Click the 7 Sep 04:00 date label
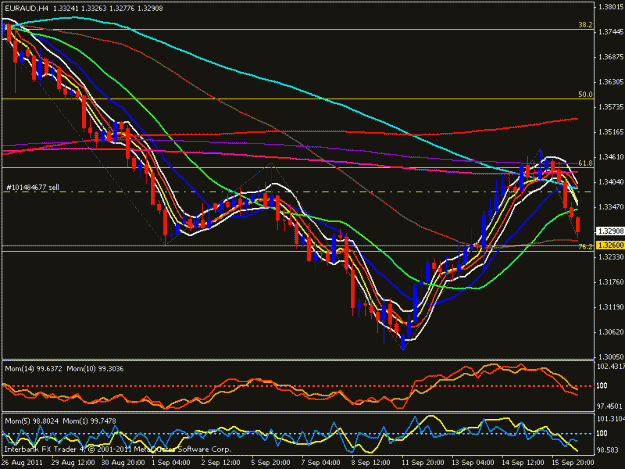Viewport: 625px width, 469px height. pyautogui.click(x=320, y=463)
